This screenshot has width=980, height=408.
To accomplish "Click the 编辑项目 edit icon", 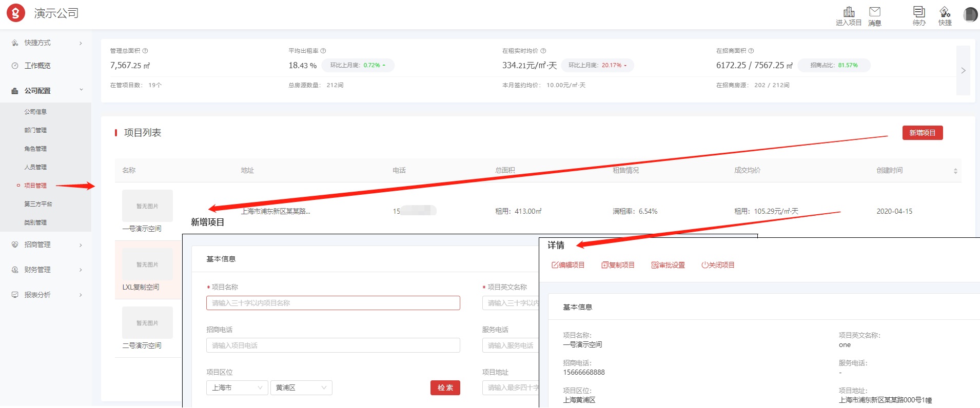I will (555, 265).
